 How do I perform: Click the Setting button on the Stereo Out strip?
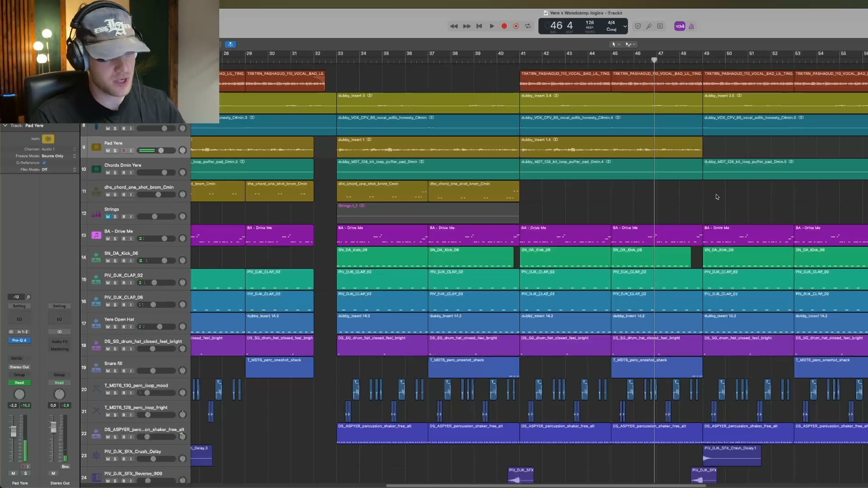tap(59, 306)
